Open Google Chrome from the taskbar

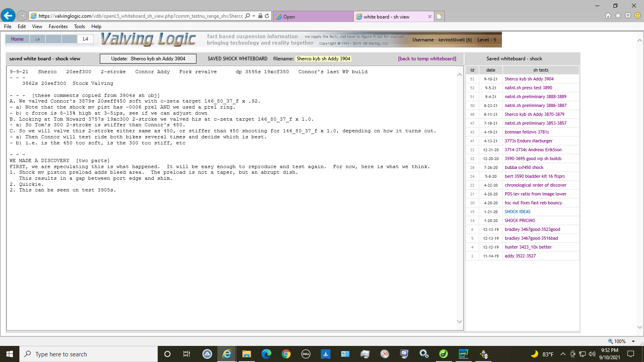(286, 354)
